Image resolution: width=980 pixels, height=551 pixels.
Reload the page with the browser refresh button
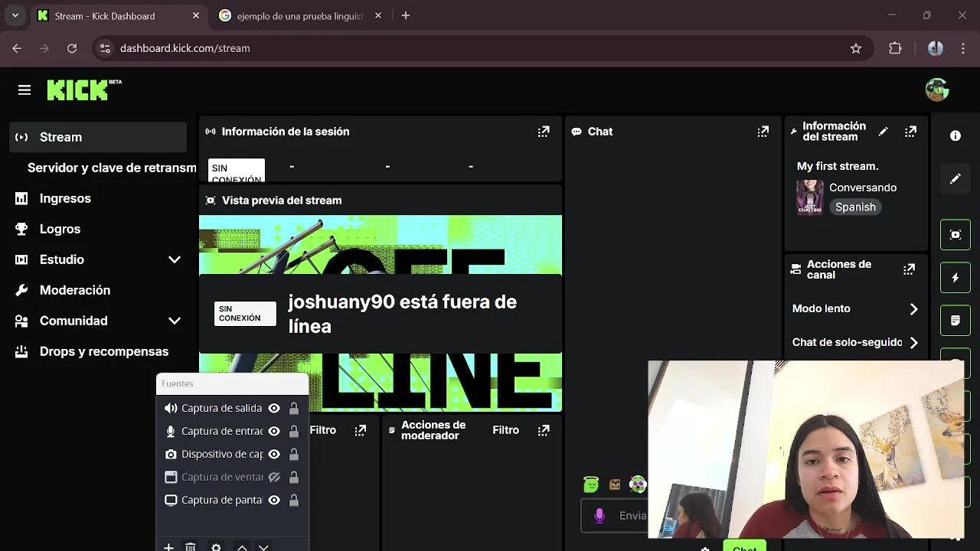coord(72,48)
